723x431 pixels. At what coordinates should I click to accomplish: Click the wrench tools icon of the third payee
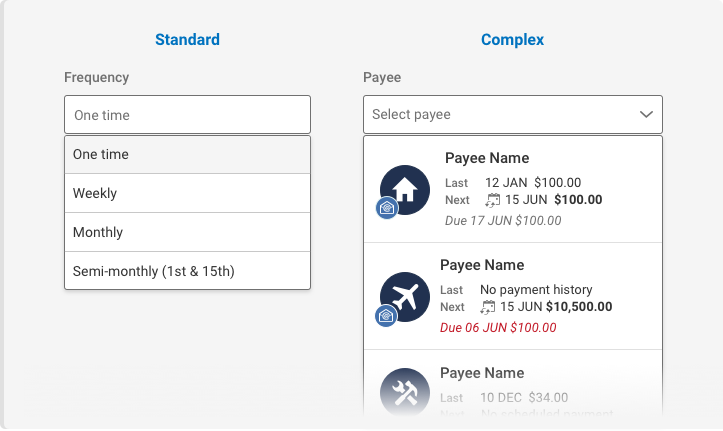[x=405, y=393]
